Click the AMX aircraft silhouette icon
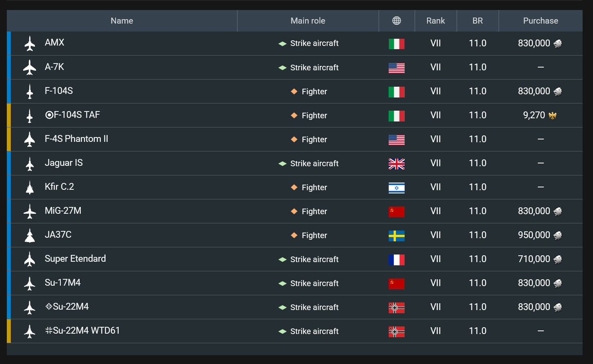The width and height of the screenshot is (593, 364). coord(30,44)
